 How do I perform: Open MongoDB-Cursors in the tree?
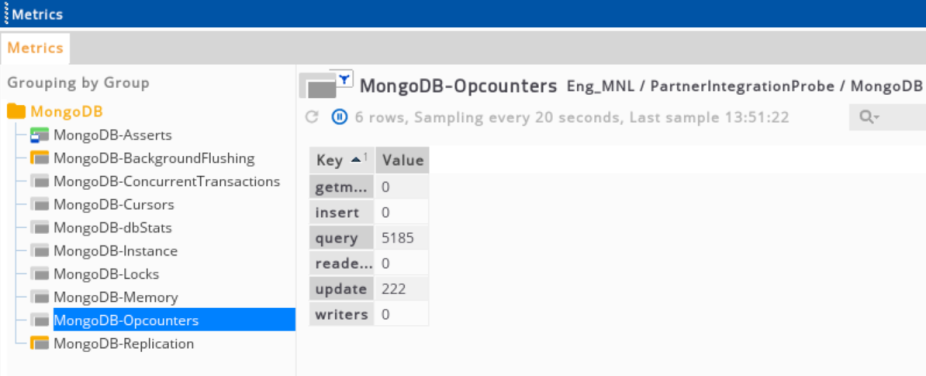coord(114,205)
